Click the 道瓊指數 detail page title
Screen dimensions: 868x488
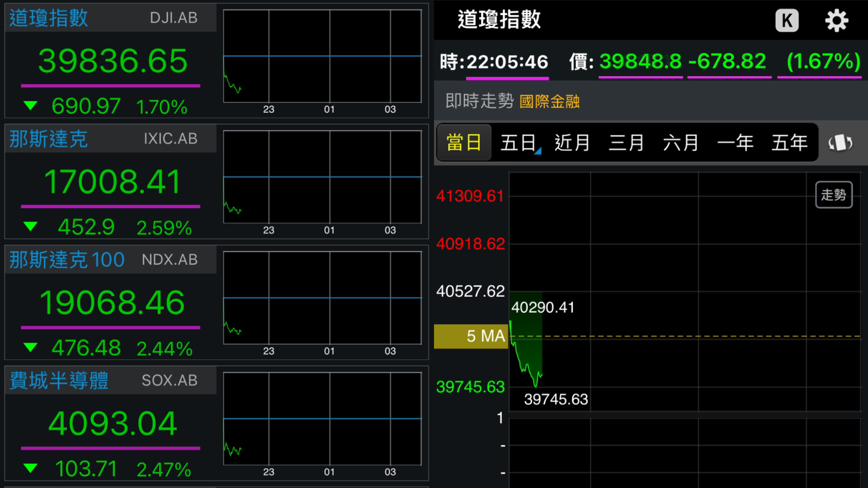click(x=499, y=20)
